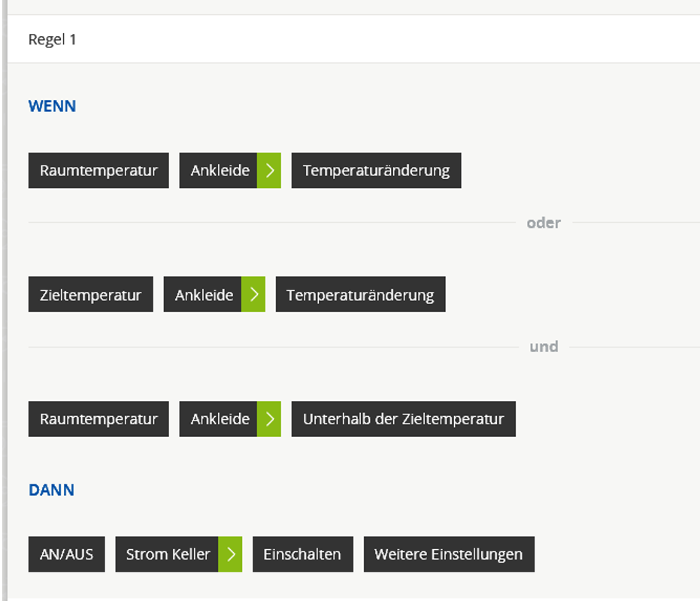Click Ankleide label in first Raumtemperatur condition
This screenshot has width=700, height=601.
click(x=219, y=171)
